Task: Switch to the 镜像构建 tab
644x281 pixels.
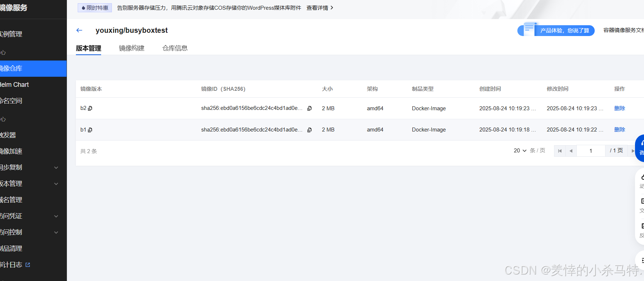Action: pyautogui.click(x=132, y=48)
